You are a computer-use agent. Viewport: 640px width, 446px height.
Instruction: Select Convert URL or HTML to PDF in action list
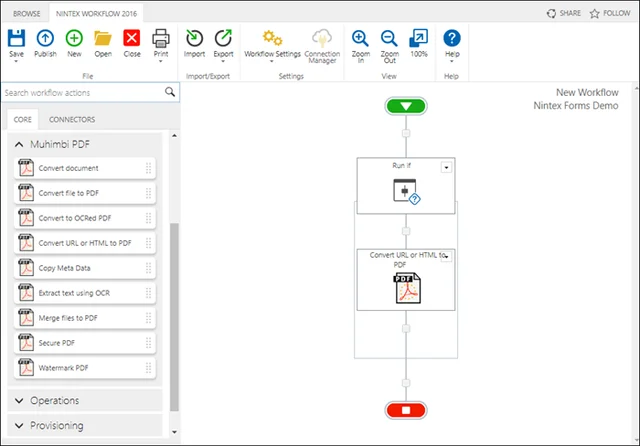coord(85,243)
